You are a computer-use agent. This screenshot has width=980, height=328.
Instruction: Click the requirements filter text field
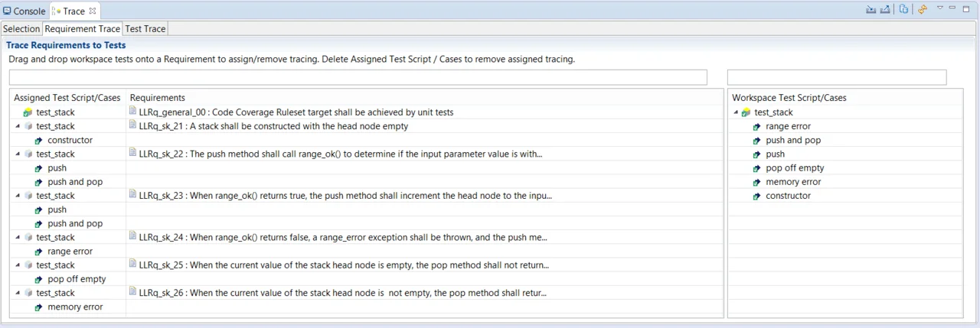(358, 77)
